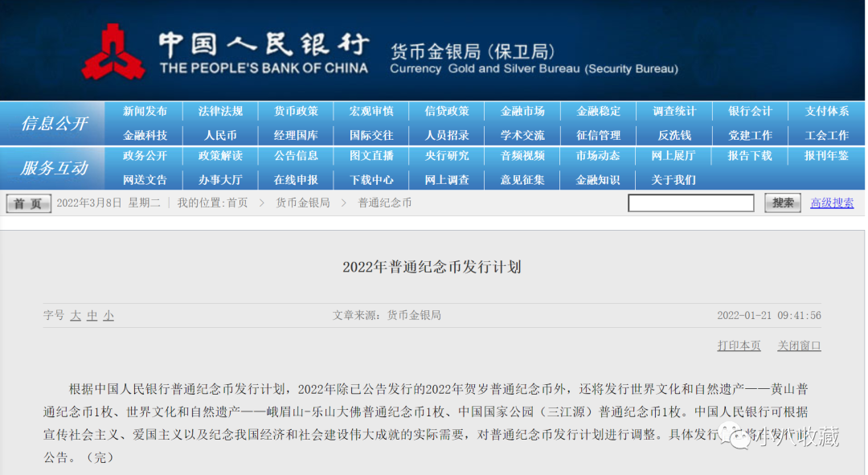Go to 下载中心
Image resolution: width=868 pixels, height=475 pixels.
click(371, 180)
